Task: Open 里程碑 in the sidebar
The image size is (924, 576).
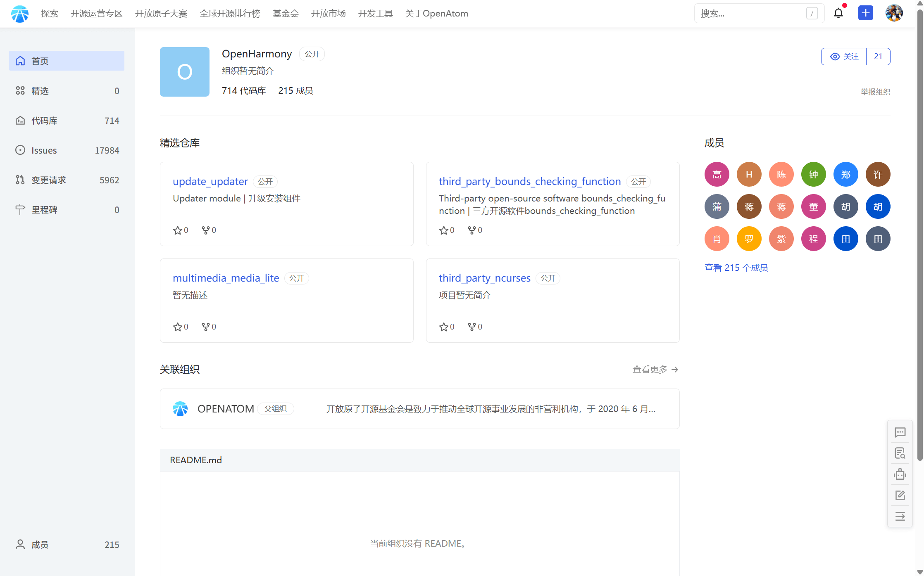Action: (67, 209)
